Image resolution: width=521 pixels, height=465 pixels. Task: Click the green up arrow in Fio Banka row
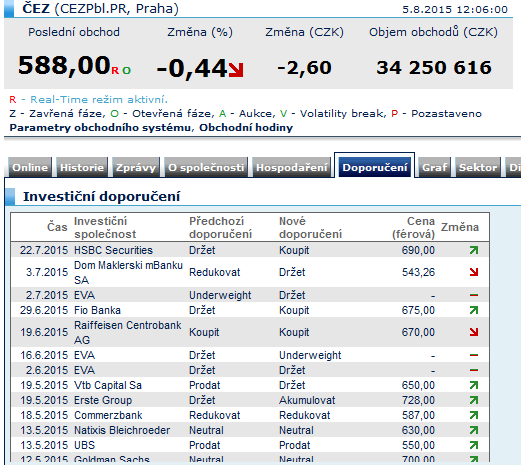coord(474,310)
